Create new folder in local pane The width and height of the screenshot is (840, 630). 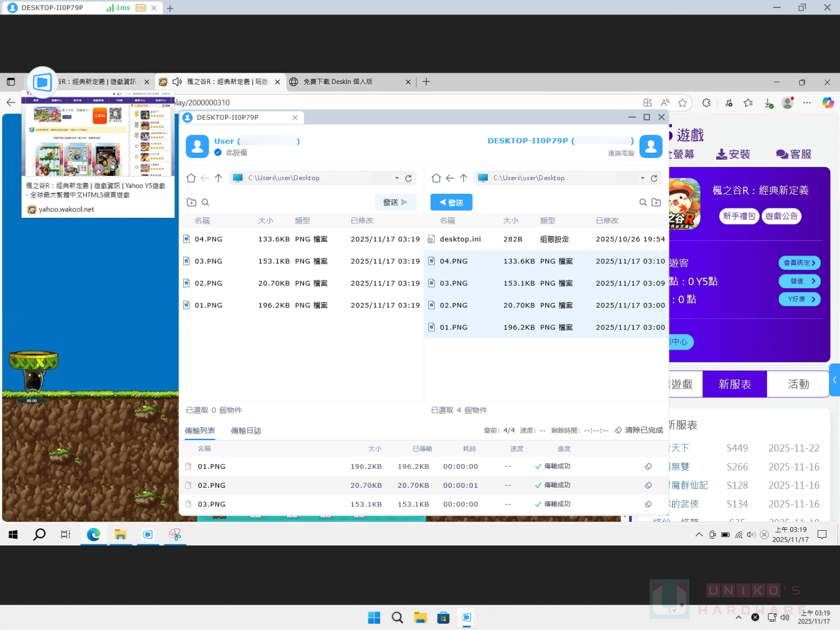[x=192, y=202]
